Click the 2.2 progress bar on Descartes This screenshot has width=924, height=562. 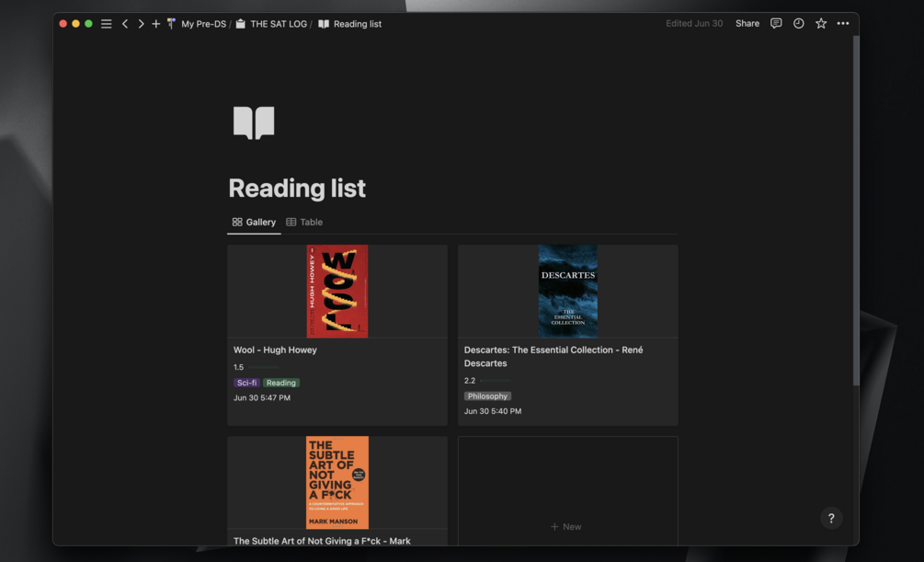click(495, 381)
